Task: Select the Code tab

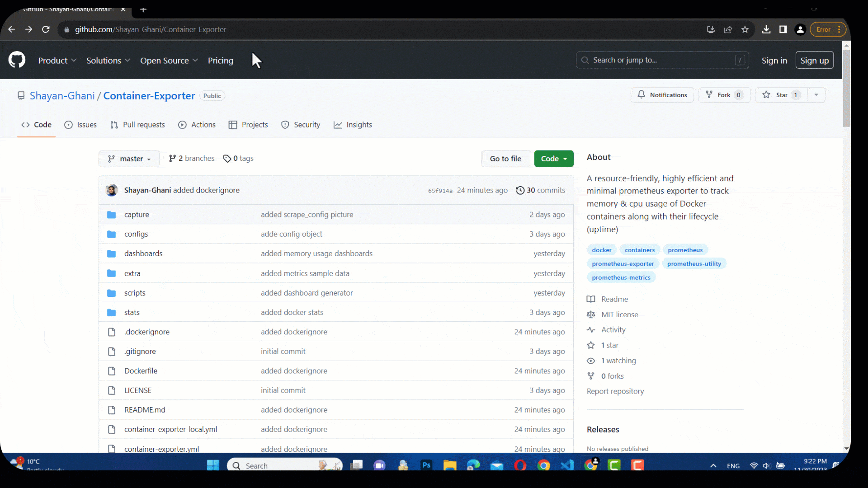Action: (37, 125)
